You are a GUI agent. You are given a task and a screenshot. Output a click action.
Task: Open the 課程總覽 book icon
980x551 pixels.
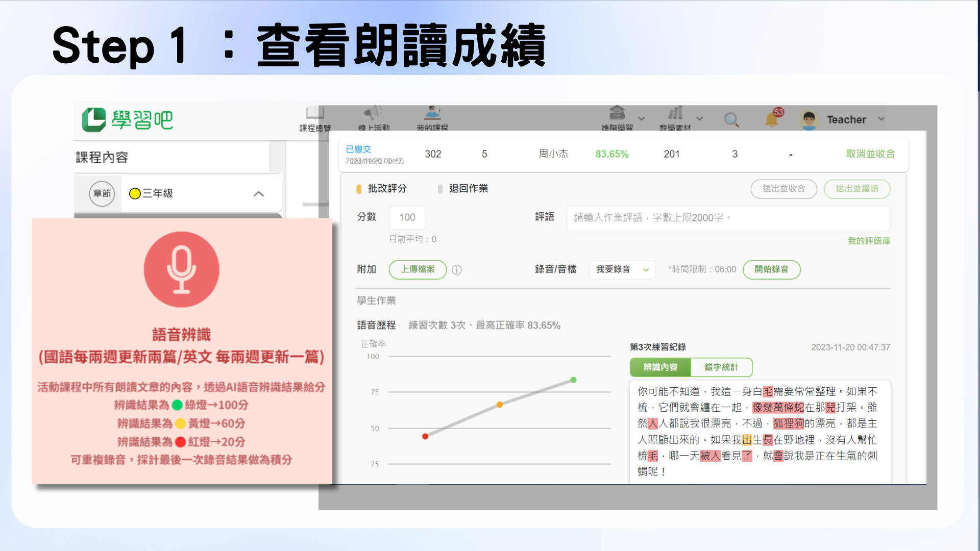coord(315,113)
